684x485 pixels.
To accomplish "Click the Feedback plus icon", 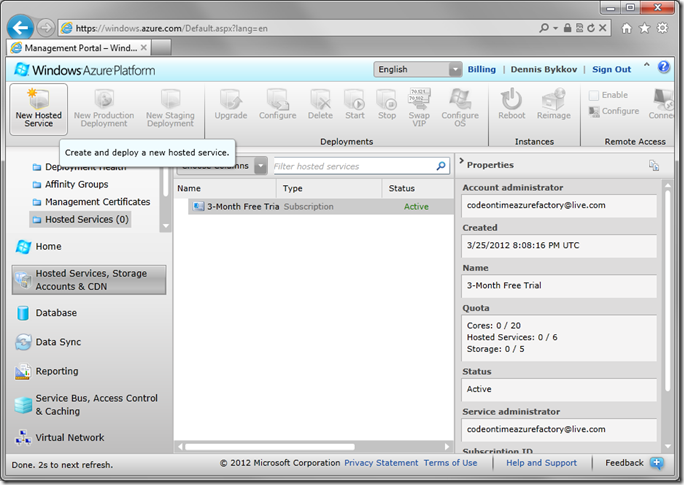I will tap(657, 463).
